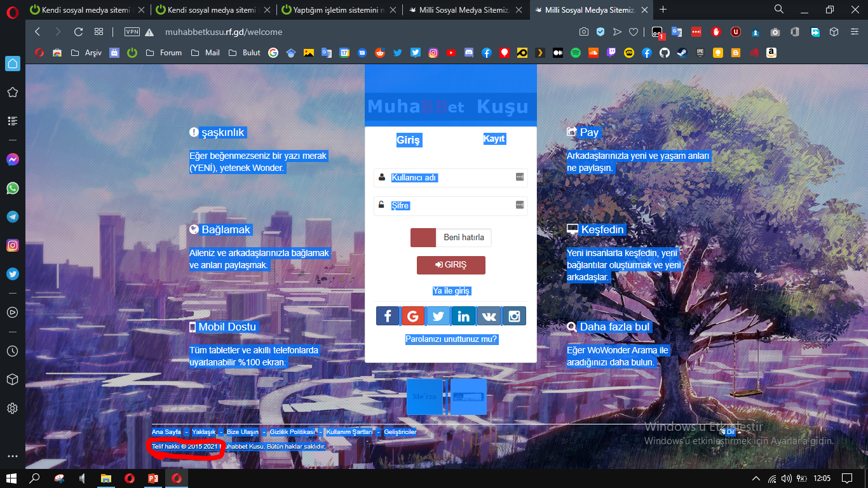
Task: Open password manager icon in Kullanıcı adı field
Action: click(520, 177)
